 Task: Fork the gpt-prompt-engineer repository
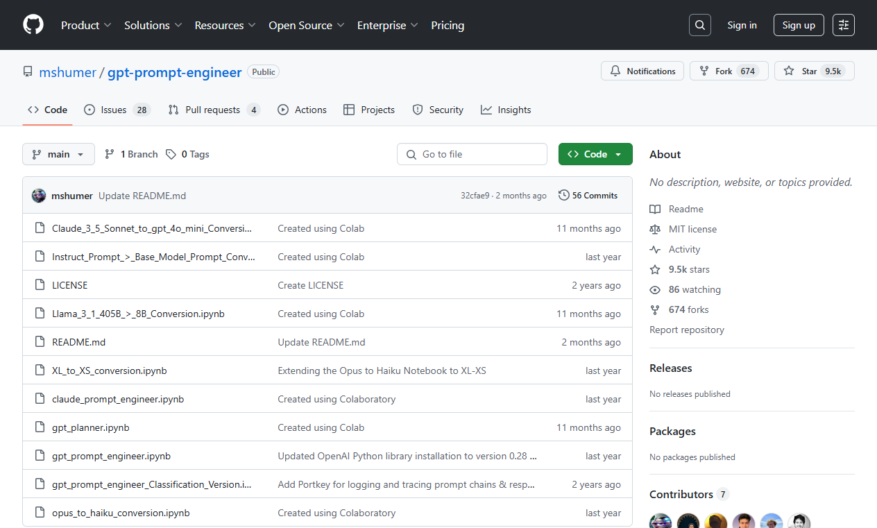coord(729,71)
